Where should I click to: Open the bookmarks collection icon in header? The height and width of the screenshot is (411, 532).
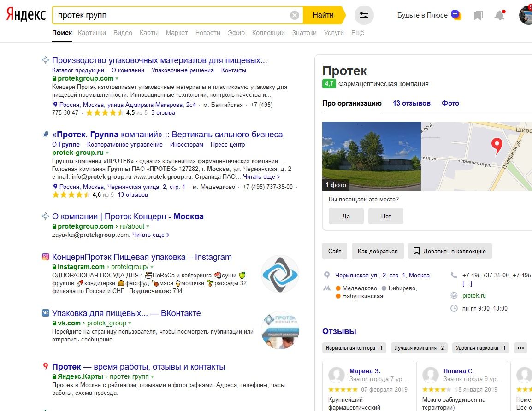tap(478, 15)
